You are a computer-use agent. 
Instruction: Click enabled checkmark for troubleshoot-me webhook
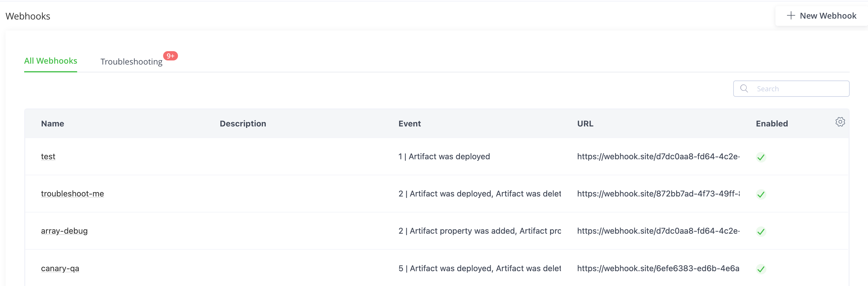[x=761, y=194]
